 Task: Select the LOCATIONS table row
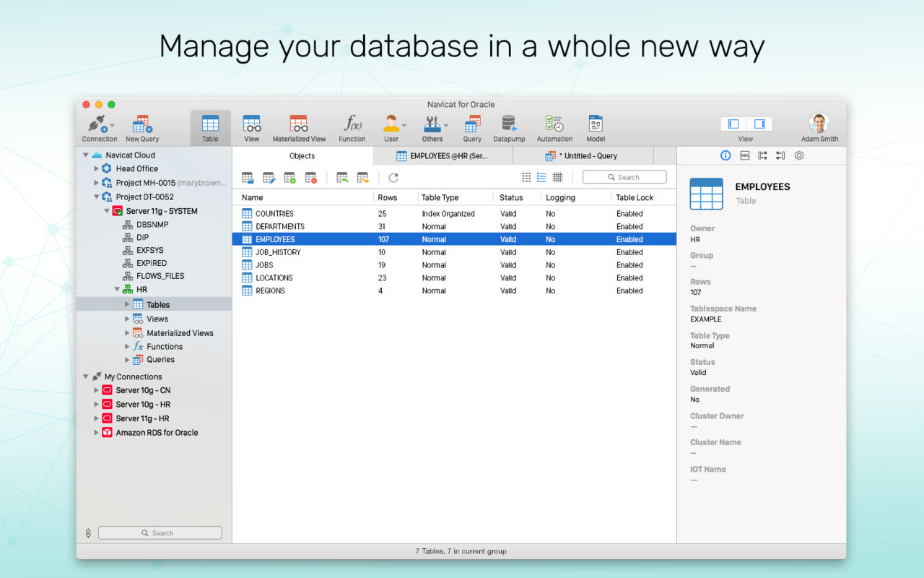(454, 278)
